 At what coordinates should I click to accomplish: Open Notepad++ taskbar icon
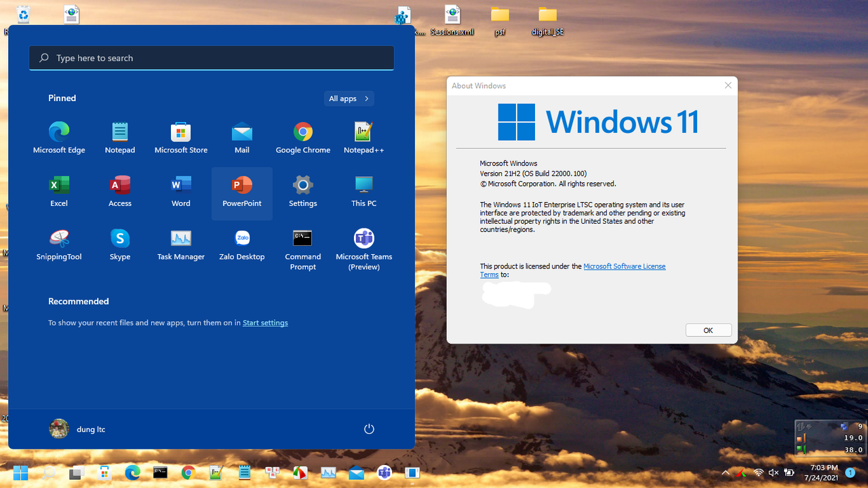[216, 472]
